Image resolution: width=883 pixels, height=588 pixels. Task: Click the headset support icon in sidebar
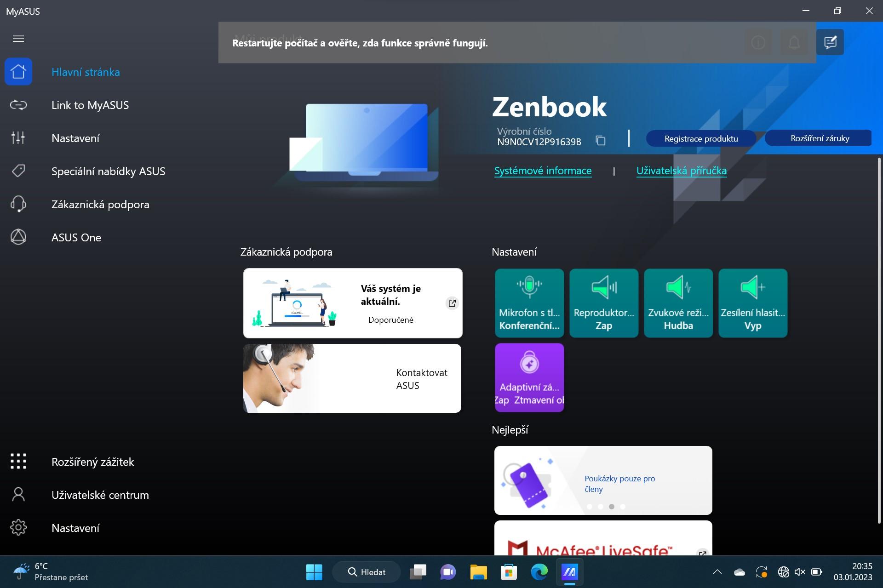(18, 204)
